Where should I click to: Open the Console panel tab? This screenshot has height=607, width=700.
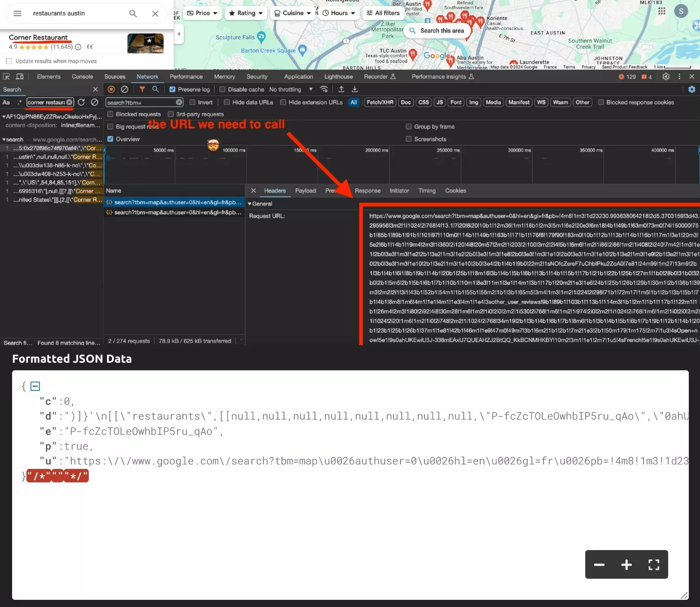point(82,77)
